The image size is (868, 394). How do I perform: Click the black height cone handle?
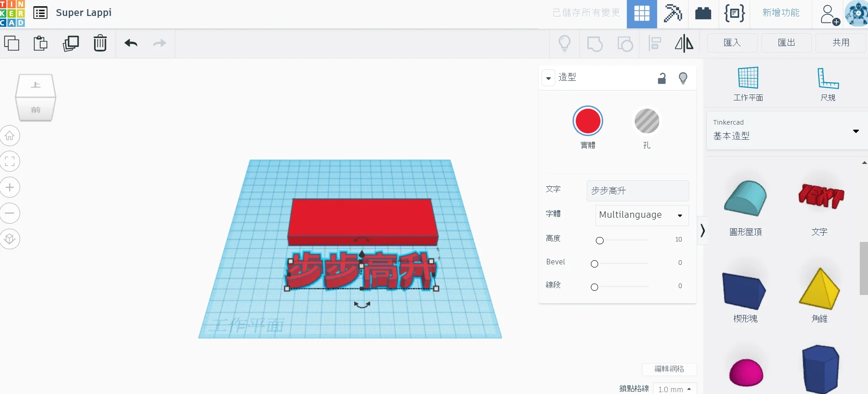(x=362, y=254)
